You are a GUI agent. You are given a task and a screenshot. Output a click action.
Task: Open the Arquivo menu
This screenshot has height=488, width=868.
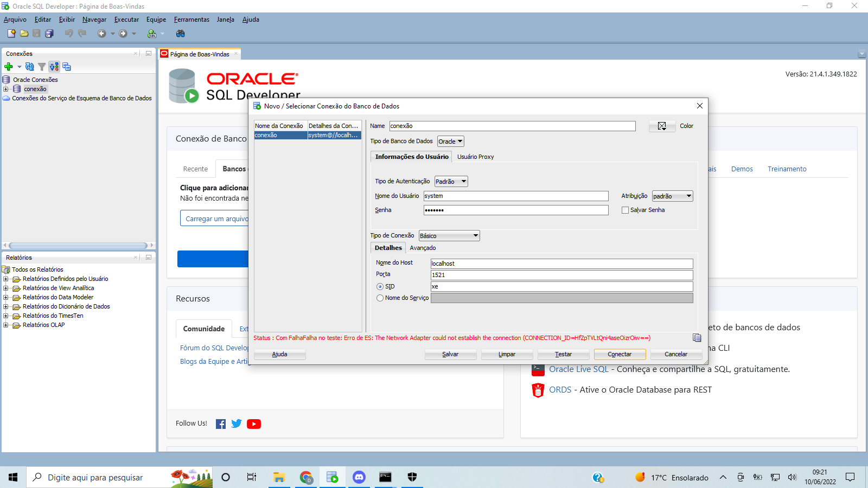15,20
